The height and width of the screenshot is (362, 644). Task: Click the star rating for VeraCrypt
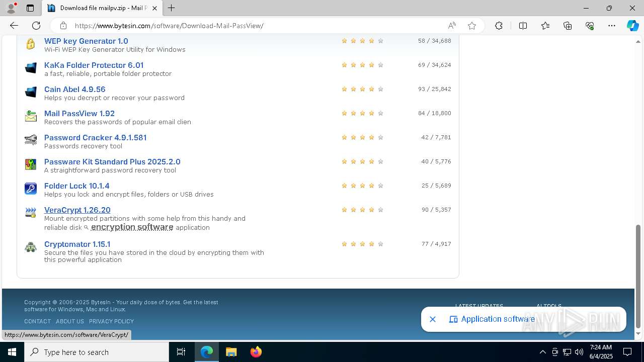(x=362, y=210)
